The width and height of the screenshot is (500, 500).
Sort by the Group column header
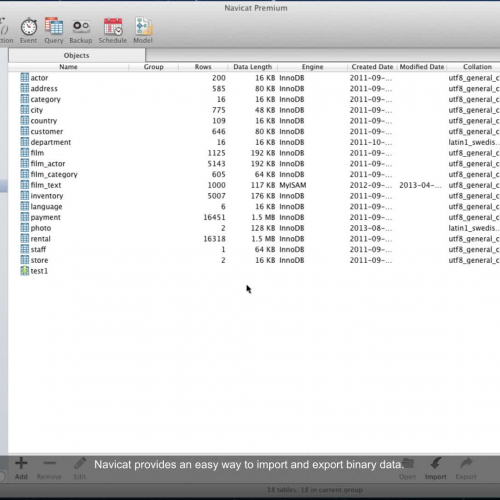[154, 67]
